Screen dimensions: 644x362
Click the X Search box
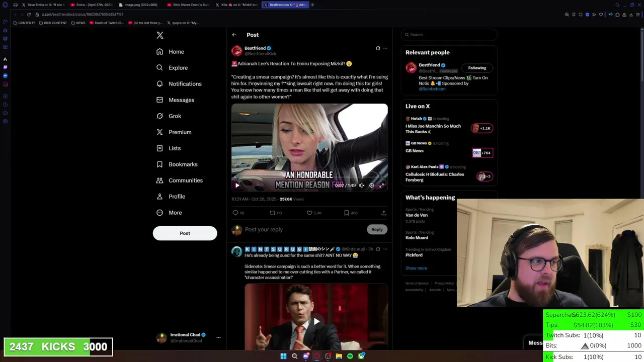[x=449, y=35]
